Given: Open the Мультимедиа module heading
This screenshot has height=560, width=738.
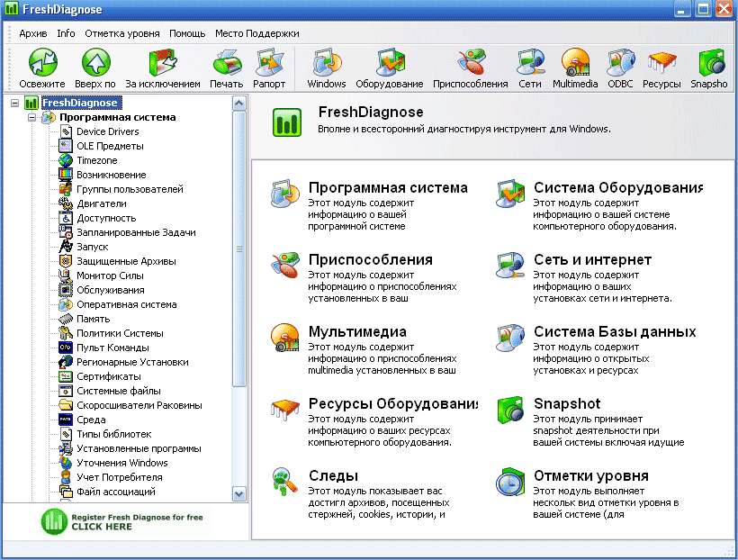Looking at the screenshot, I should point(357,331).
